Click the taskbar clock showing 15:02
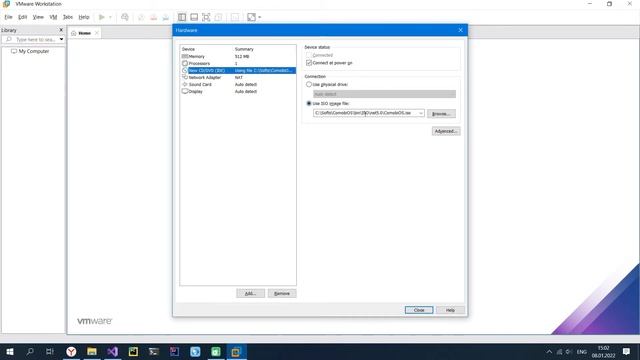The width and height of the screenshot is (640, 360). click(x=603, y=351)
